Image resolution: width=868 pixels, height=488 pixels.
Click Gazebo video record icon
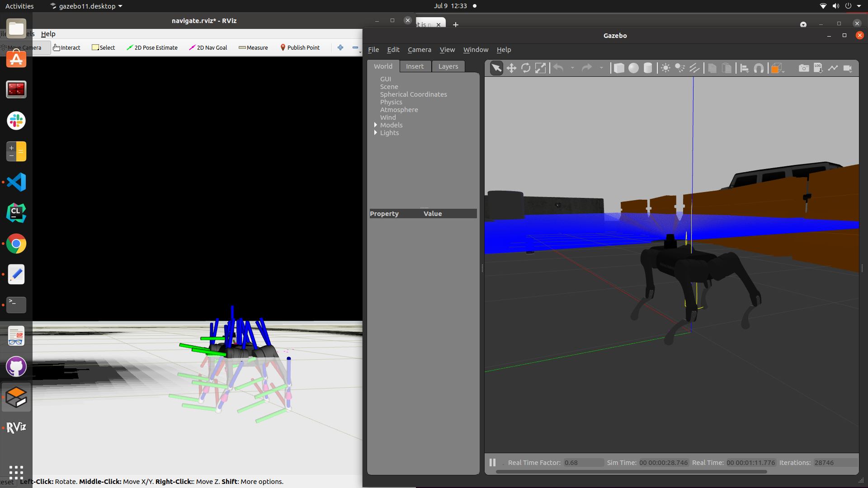point(848,68)
